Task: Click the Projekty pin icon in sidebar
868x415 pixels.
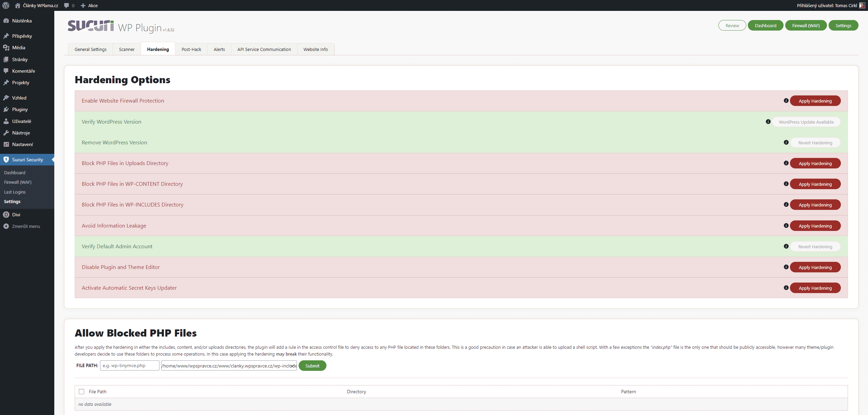Action: coord(6,83)
